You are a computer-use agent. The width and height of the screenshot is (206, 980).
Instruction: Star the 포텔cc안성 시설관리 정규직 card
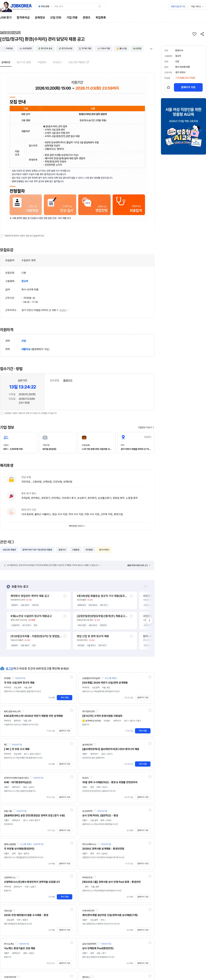pos(65,616)
